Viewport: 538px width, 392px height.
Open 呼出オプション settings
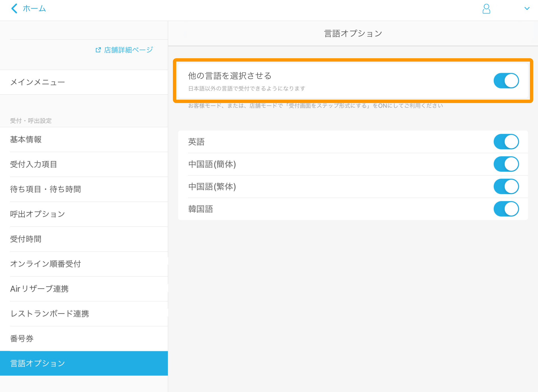(37, 214)
